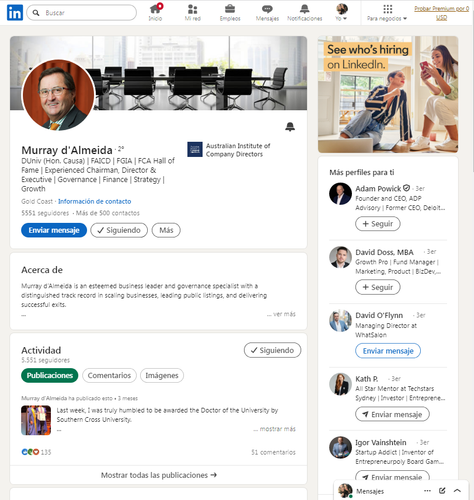Click the Australian Institute company logo
The image size is (474, 500).
[x=195, y=149]
